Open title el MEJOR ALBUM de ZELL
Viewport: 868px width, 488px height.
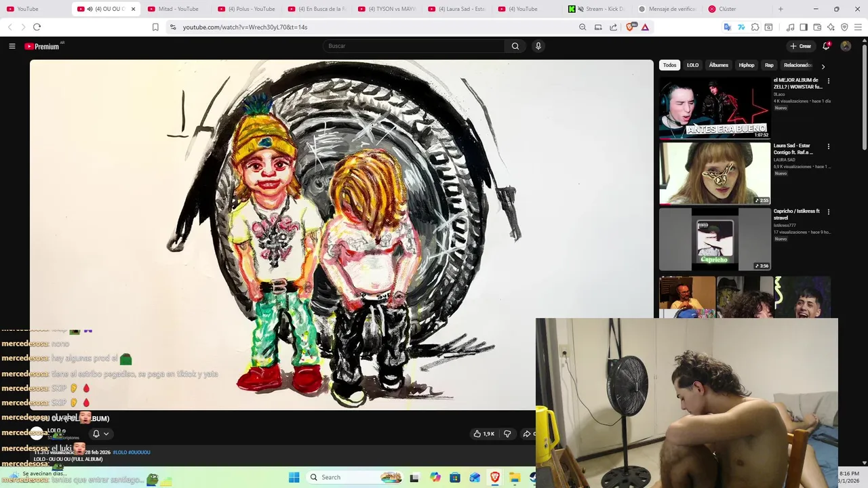tap(797, 83)
